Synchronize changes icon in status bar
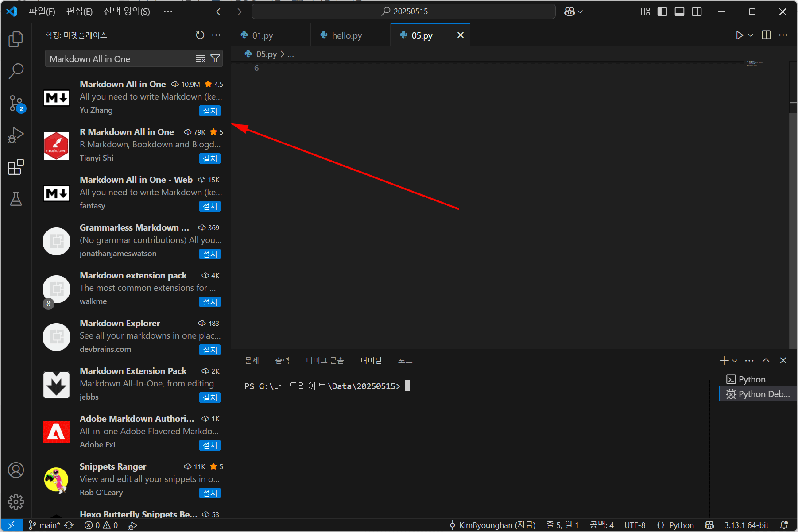 click(69, 525)
